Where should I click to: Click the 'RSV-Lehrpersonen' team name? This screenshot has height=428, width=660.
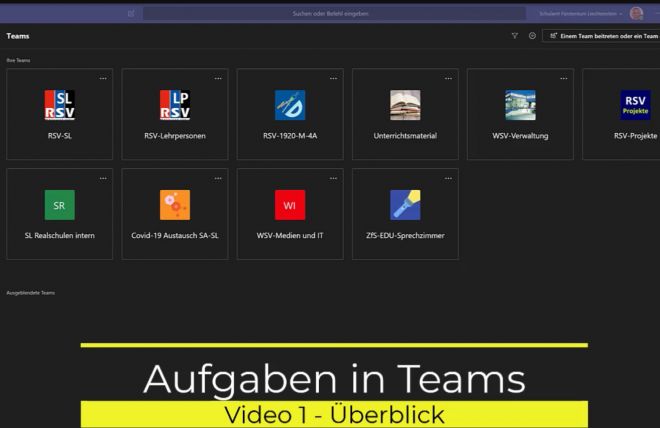click(x=175, y=136)
